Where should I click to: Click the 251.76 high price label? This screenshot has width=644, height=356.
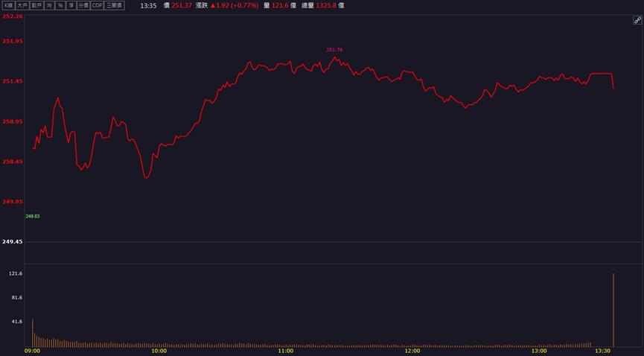[334, 50]
